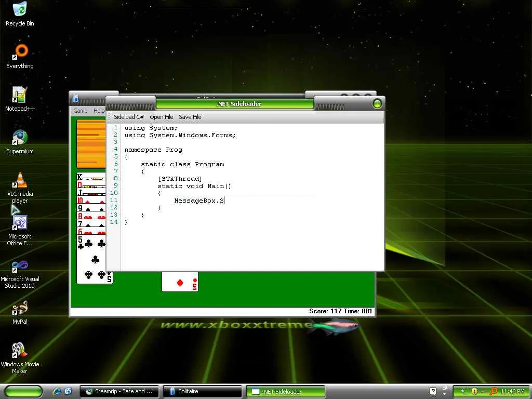Click the 'Score: 117 Time: 881' status text
Viewport: 532px width, 399px height.
click(340, 311)
